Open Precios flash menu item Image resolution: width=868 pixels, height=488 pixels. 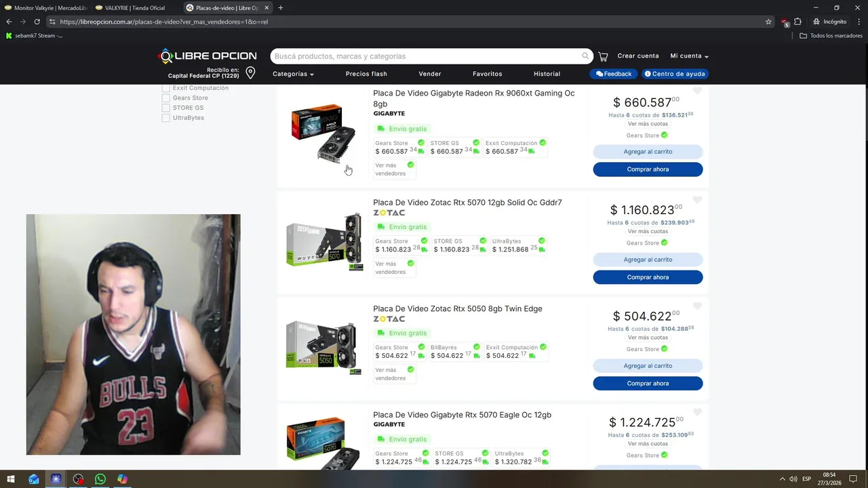pos(366,74)
